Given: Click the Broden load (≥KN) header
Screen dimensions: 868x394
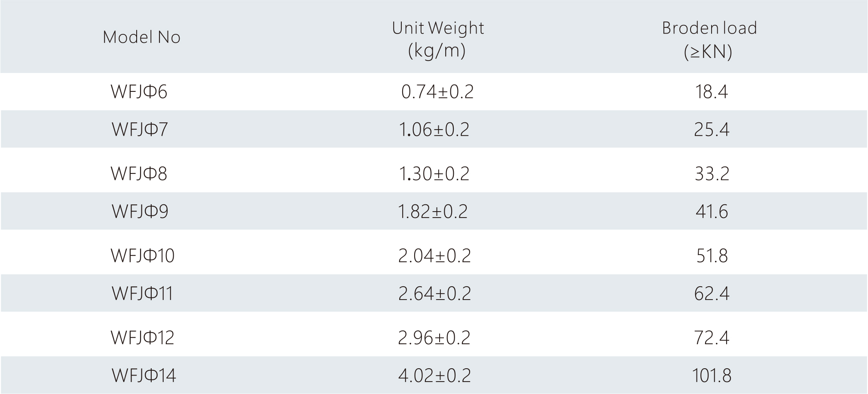Looking at the screenshot, I should [709, 39].
